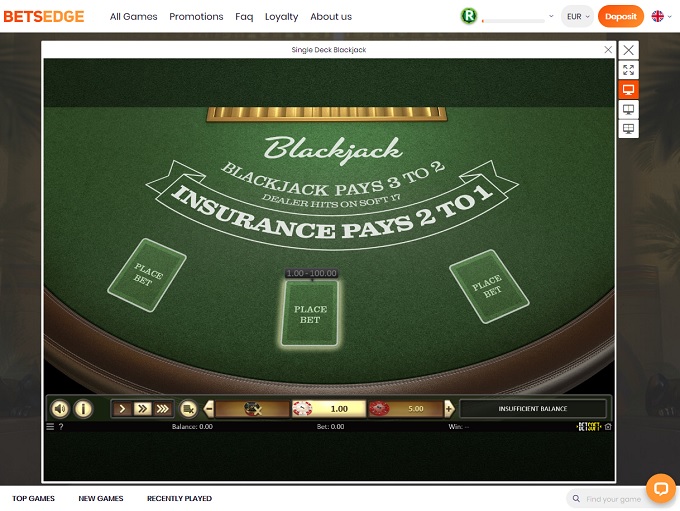The height and width of the screenshot is (511, 680).
Task: Open the language selector with UK flag
Action: tap(661, 17)
